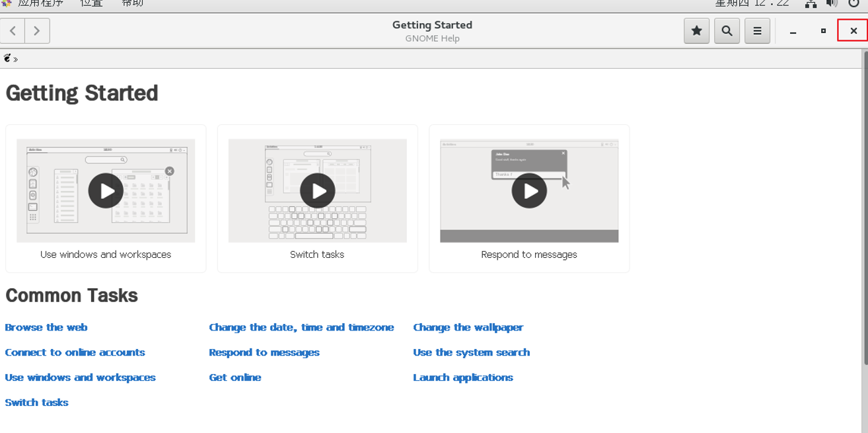Open the hamburger menu button
The image size is (868, 433).
point(757,31)
